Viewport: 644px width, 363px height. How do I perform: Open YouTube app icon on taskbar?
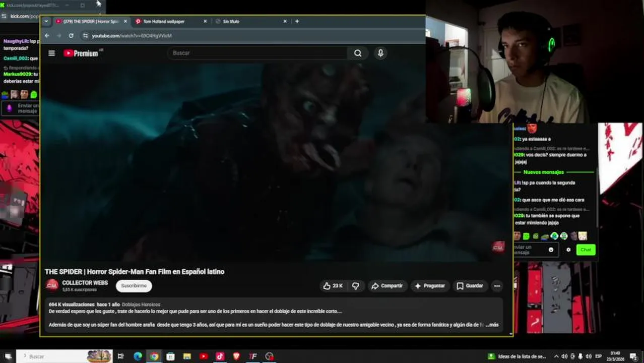pos(204,356)
